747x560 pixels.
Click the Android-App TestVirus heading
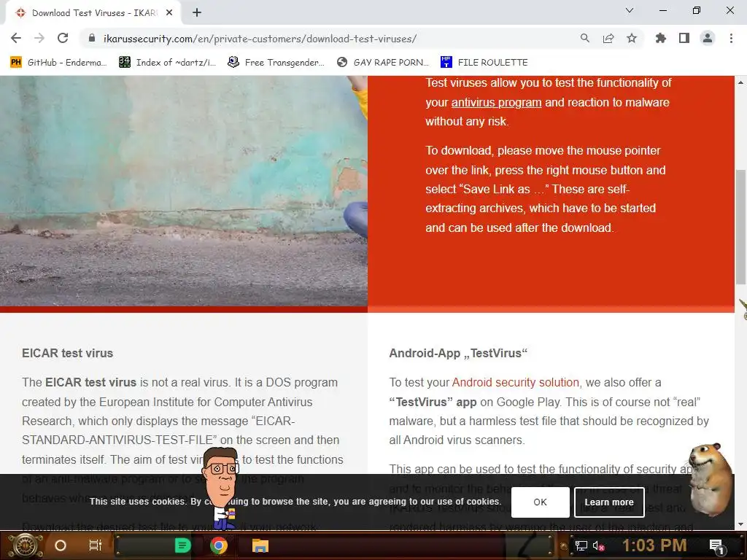[458, 354]
